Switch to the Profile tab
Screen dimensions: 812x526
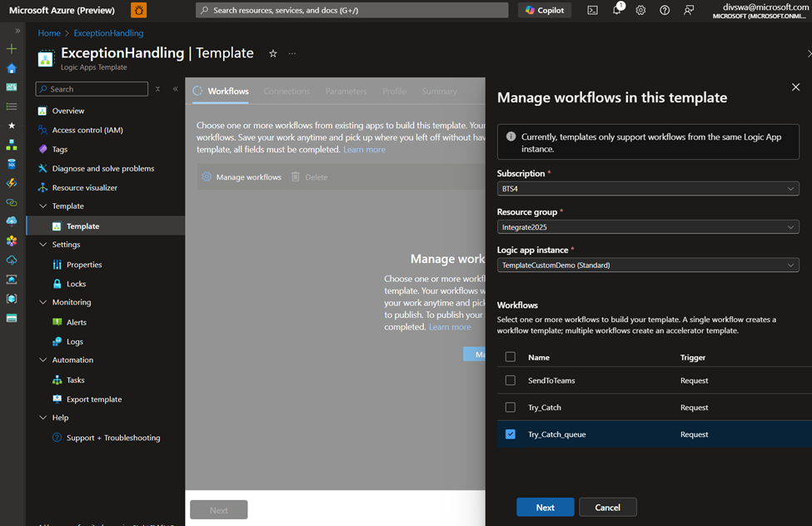(394, 91)
